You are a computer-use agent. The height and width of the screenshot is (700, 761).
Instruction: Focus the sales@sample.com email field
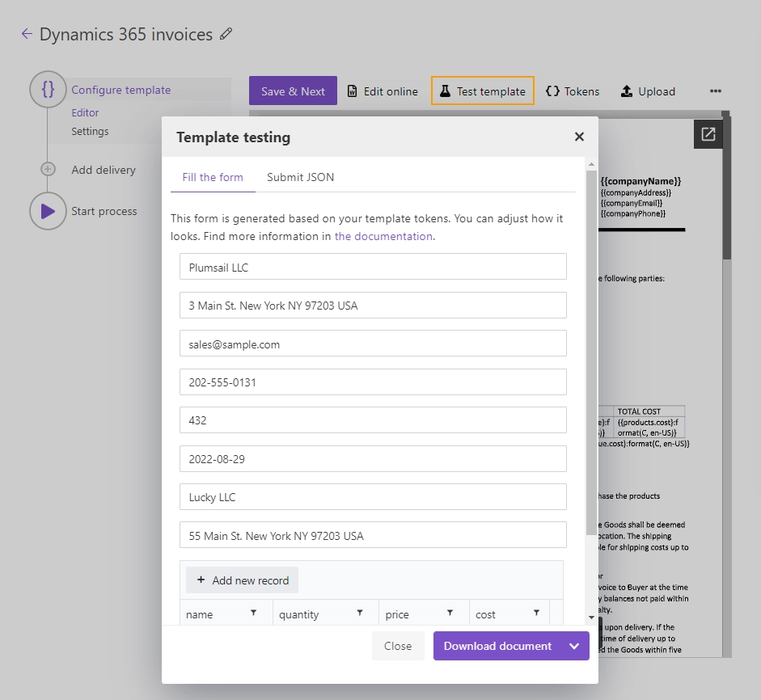tap(373, 344)
